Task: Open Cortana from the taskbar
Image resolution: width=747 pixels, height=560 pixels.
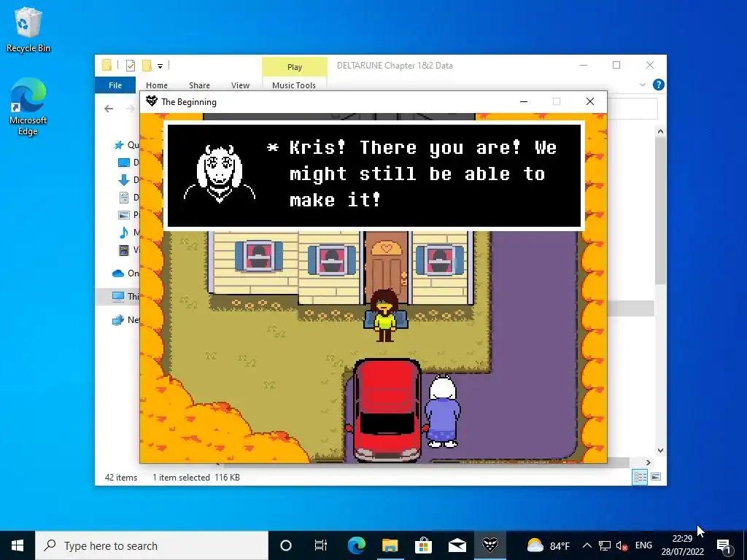Action: (286, 545)
